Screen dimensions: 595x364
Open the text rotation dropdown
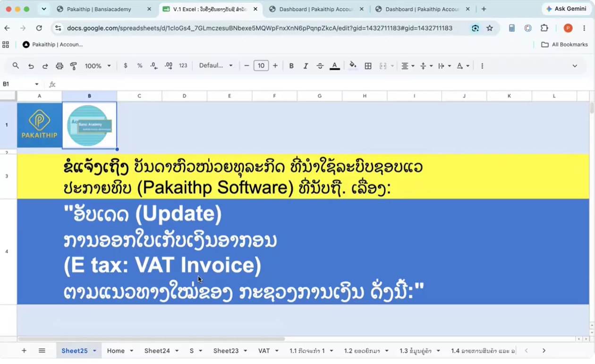click(x=463, y=66)
